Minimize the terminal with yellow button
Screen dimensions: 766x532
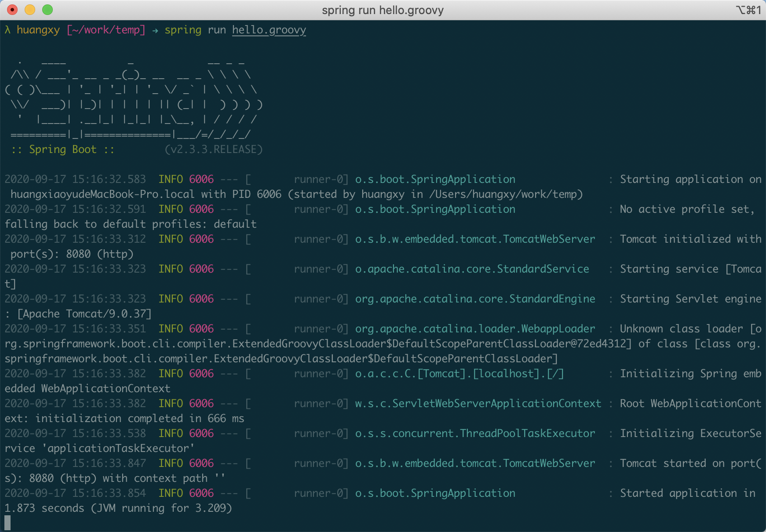pos(30,10)
